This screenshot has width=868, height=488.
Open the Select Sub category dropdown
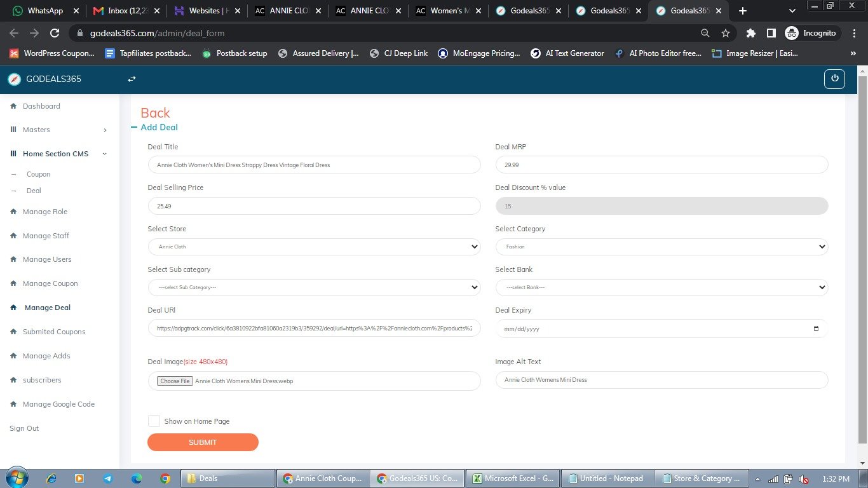[x=315, y=287]
